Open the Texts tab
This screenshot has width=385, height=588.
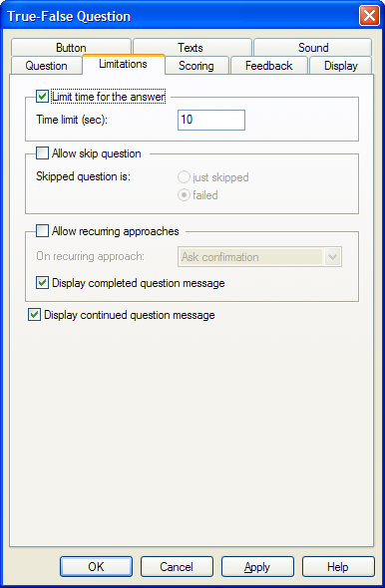(192, 47)
